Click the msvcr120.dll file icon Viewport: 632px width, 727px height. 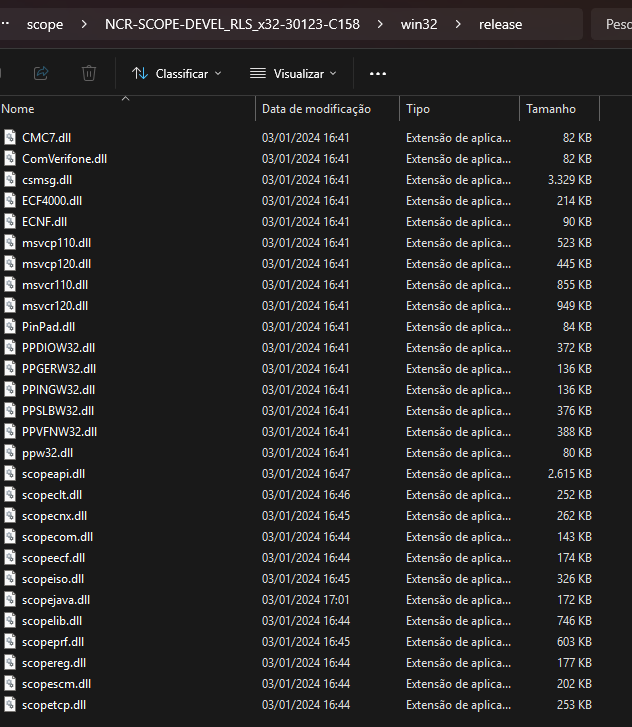click(10, 306)
